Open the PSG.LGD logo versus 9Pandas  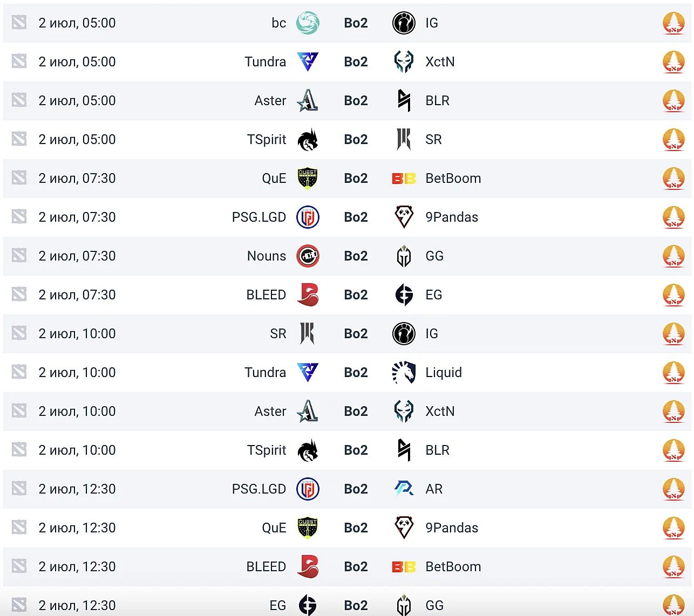308,217
